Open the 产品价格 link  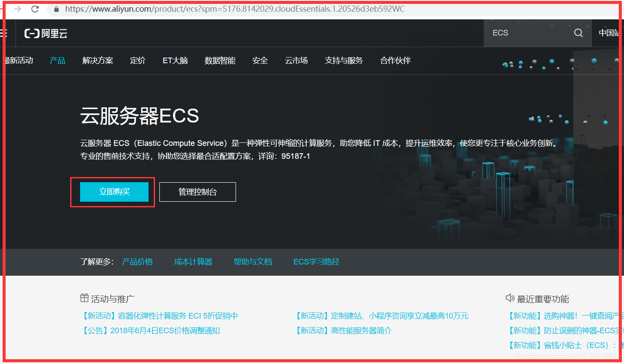coord(138,262)
